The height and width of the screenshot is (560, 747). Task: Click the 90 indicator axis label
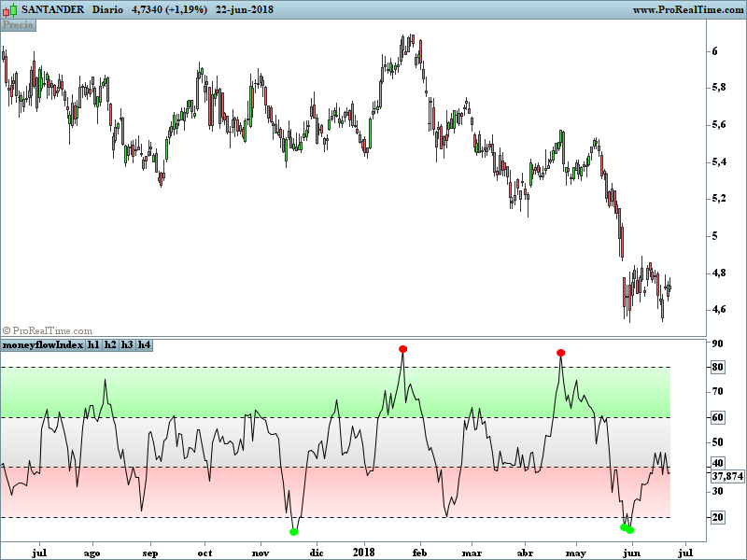click(x=717, y=343)
